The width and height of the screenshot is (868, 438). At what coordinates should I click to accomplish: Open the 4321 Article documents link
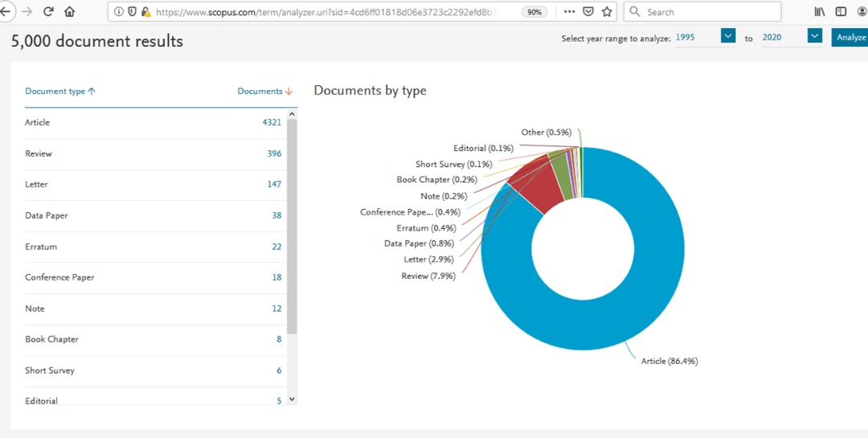click(272, 122)
